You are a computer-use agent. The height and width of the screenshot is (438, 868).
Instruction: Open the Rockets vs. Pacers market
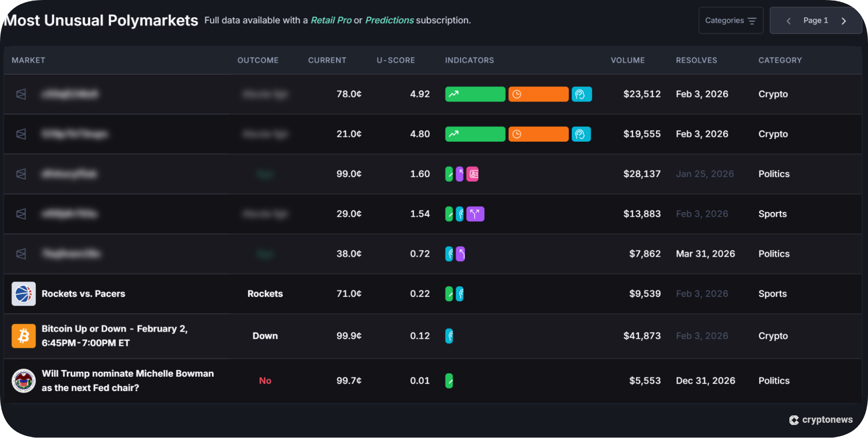pos(83,294)
